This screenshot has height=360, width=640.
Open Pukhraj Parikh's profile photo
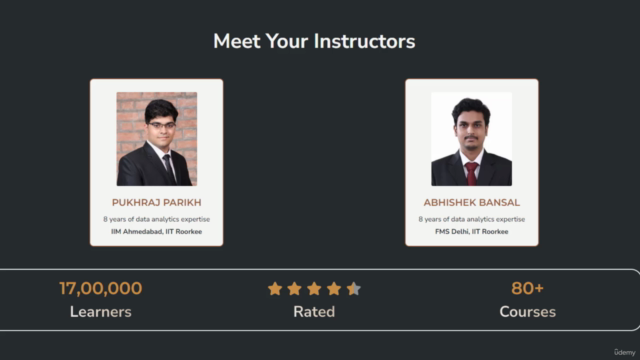click(157, 139)
